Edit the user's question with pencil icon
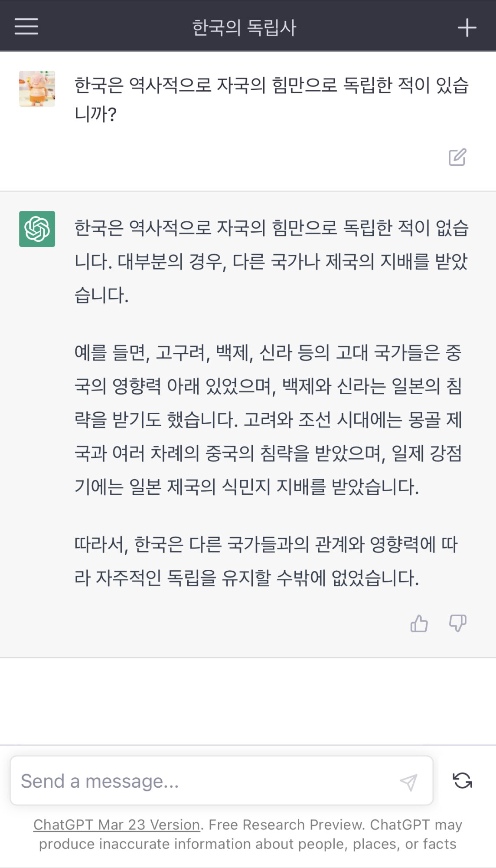Image resolution: width=496 pixels, height=868 pixels. [x=457, y=157]
